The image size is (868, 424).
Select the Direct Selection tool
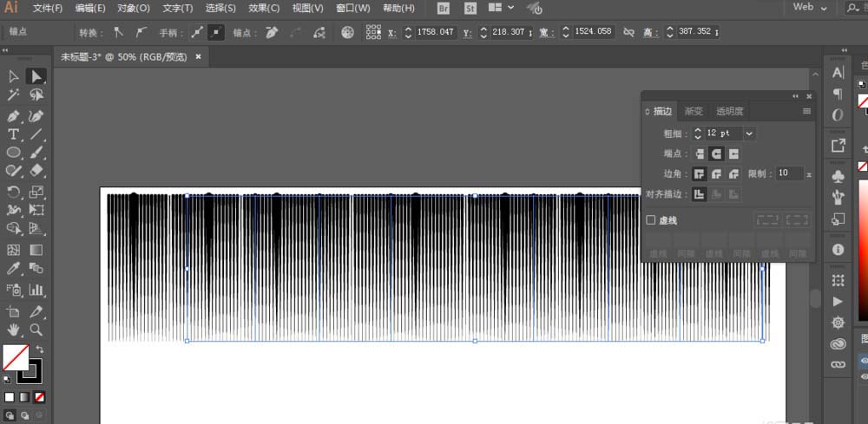click(x=36, y=77)
